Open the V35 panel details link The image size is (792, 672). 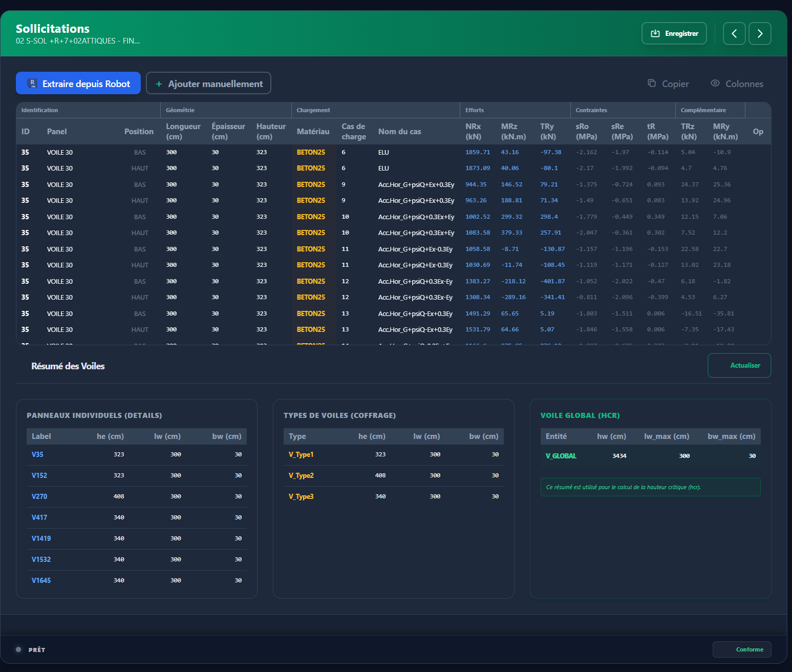click(38, 454)
